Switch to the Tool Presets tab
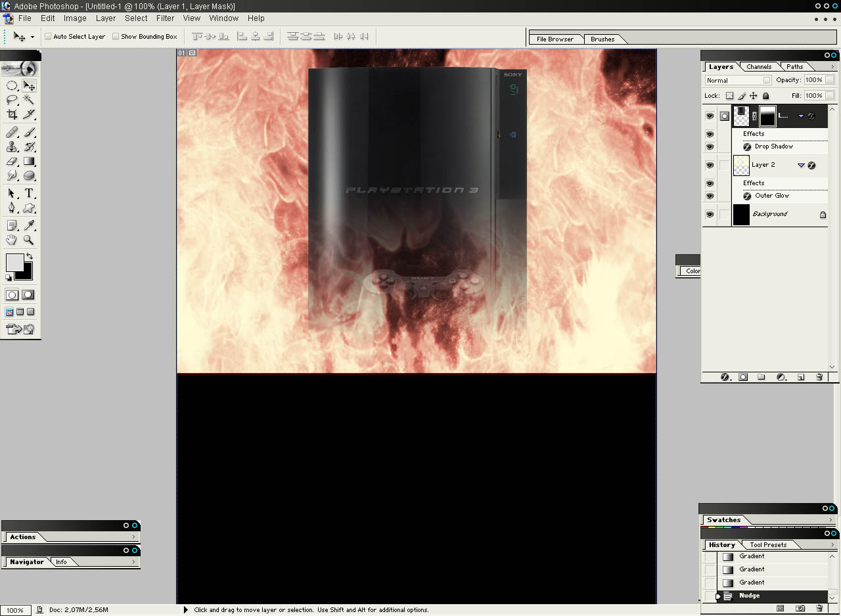This screenshot has height=616, width=841. pyautogui.click(x=768, y=545)
